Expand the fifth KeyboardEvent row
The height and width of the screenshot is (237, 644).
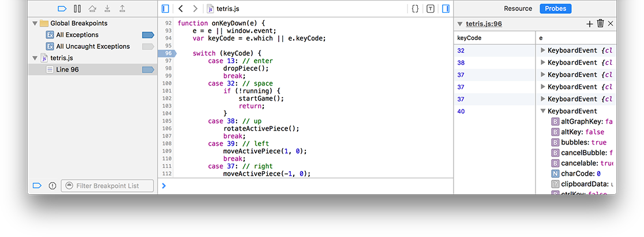[x=543, y=99]
